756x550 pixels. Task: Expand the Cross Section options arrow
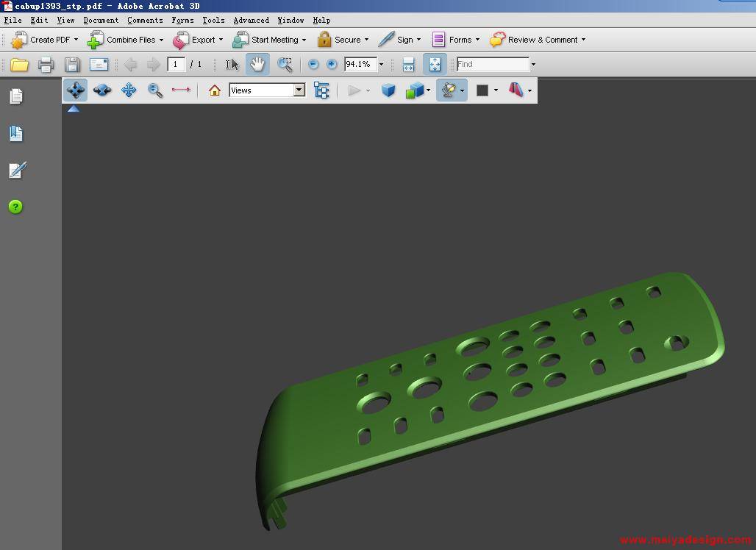530,90
